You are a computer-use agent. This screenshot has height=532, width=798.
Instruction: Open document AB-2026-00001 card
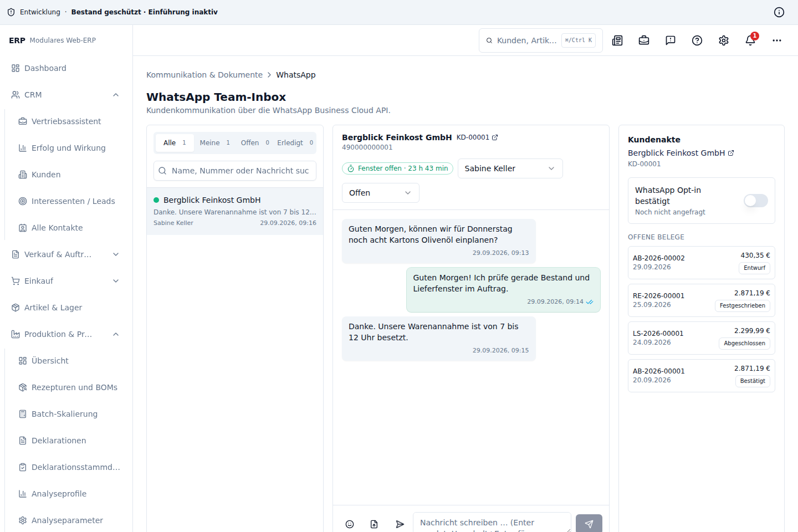[702, 376]
